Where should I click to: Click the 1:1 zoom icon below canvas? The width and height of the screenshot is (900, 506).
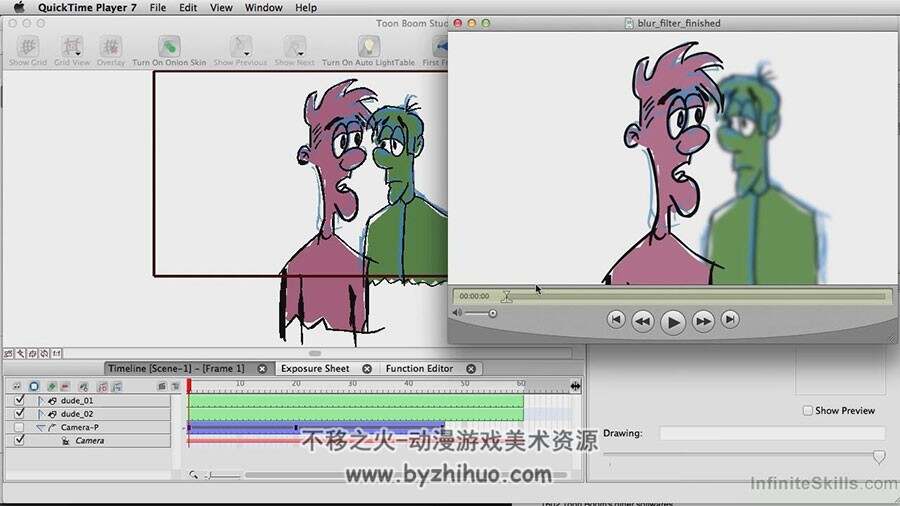click(x=56, y=353)
